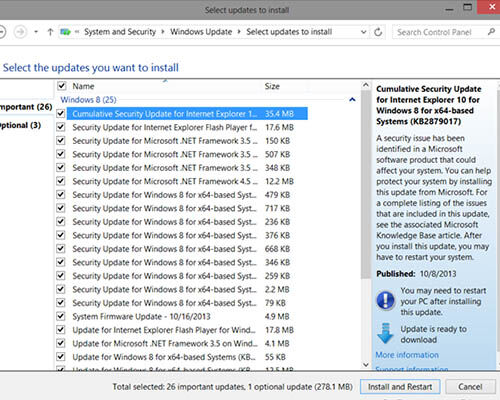
Task: Uncheck System Firmware Update checkbox
Action: 61,316
